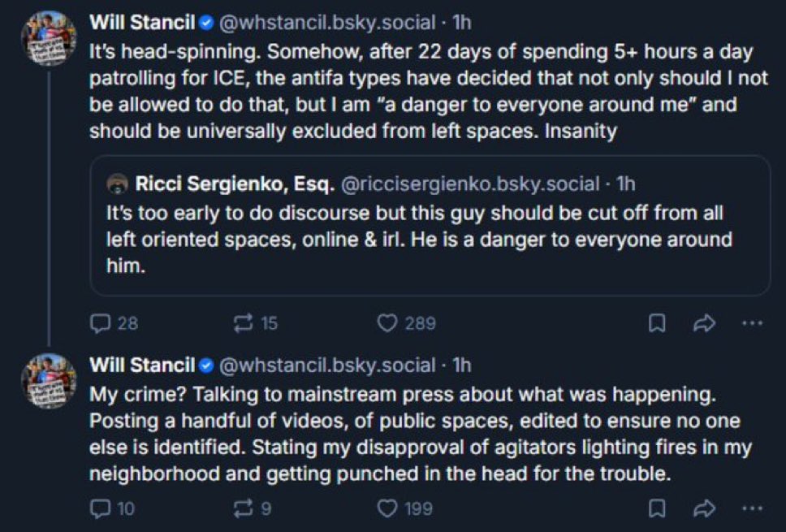Click Ricci Sergienko's small avatar in quote
Image resolution: width=786 pixels, height=532 pixels.
118,185
